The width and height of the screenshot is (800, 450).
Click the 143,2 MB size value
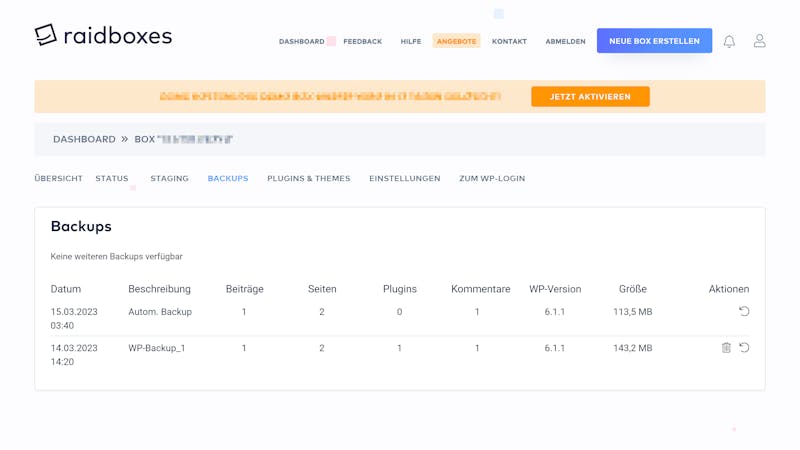click(633, 348)
